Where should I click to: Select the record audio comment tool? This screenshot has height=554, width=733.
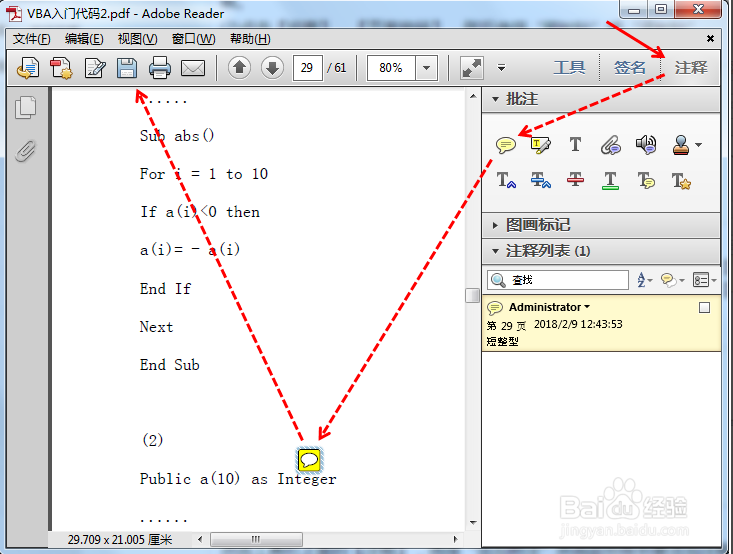[646, 145]
